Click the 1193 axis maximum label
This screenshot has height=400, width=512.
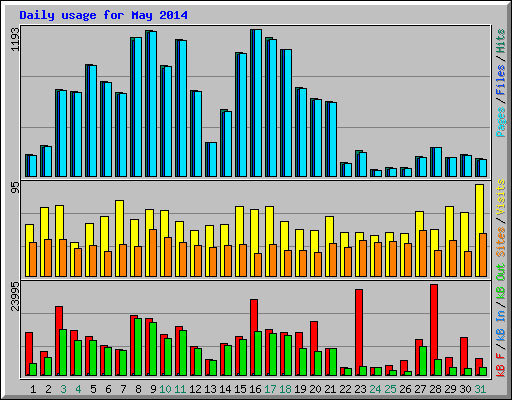(x=15, y=39)
